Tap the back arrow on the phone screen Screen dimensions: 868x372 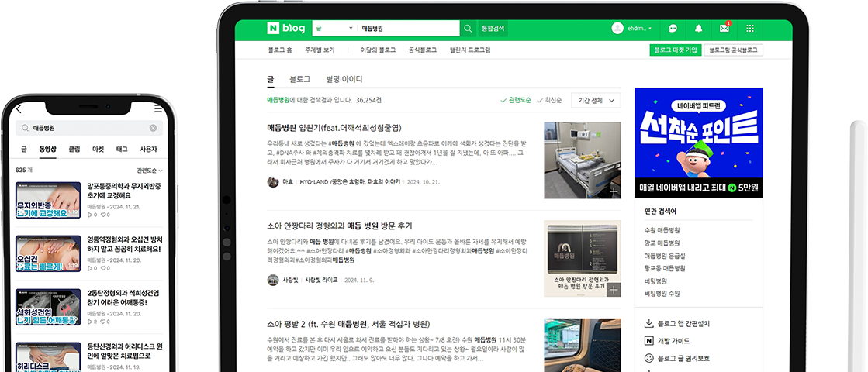[19, 109]
